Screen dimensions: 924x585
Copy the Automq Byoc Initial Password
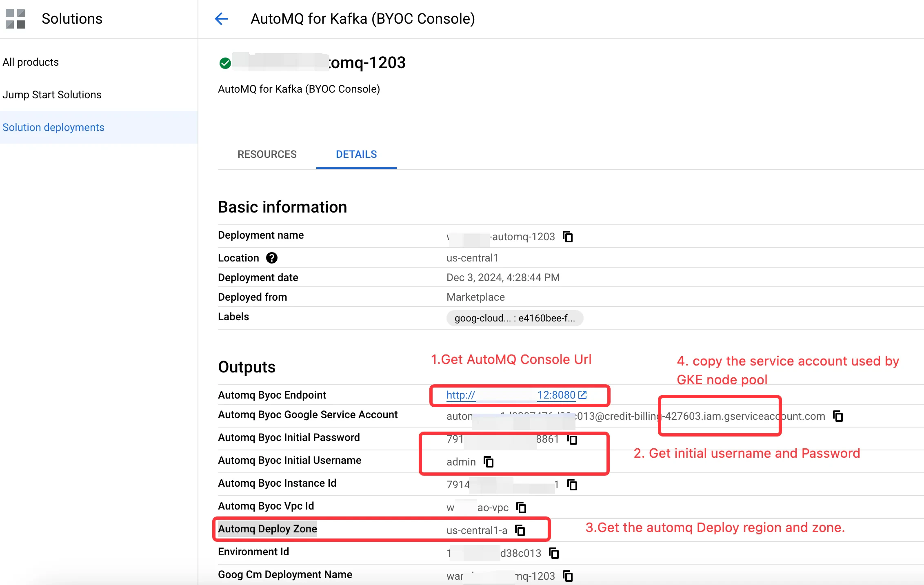tap(572, 439)
